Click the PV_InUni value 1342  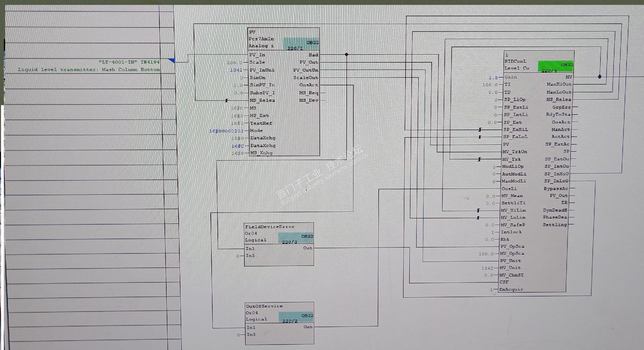click(x=236, y=70)
